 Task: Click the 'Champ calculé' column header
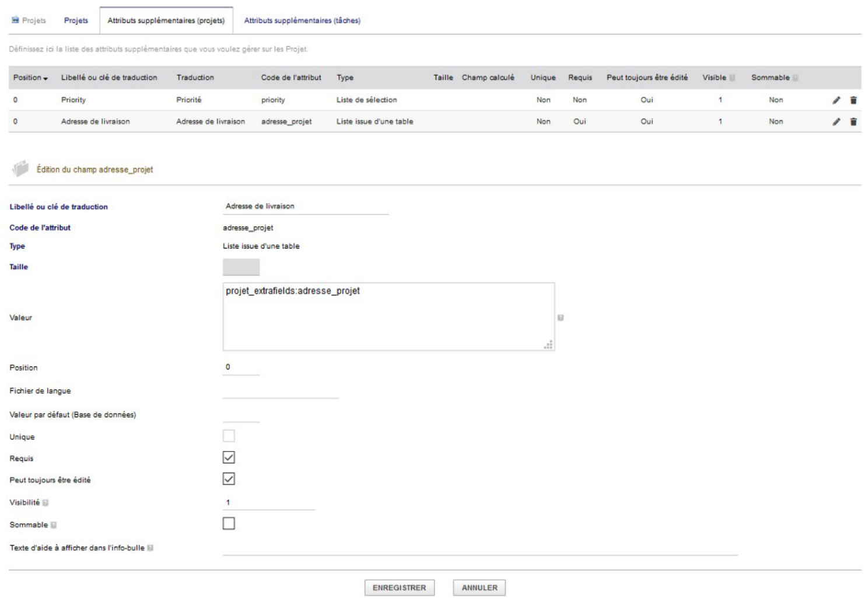pos(488,78)
